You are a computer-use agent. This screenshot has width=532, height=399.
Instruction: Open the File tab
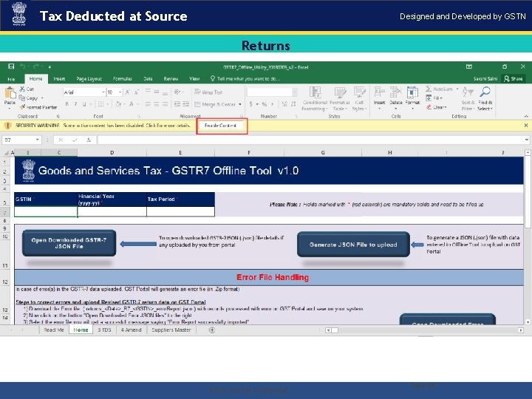click(x=11, y=79)
